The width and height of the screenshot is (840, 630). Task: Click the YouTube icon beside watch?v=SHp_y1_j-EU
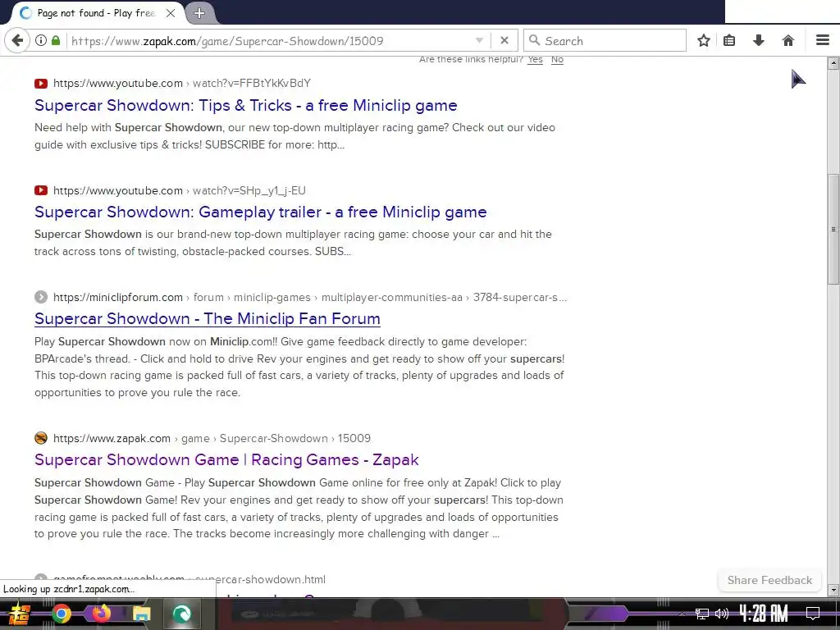[x=41, y=190]
